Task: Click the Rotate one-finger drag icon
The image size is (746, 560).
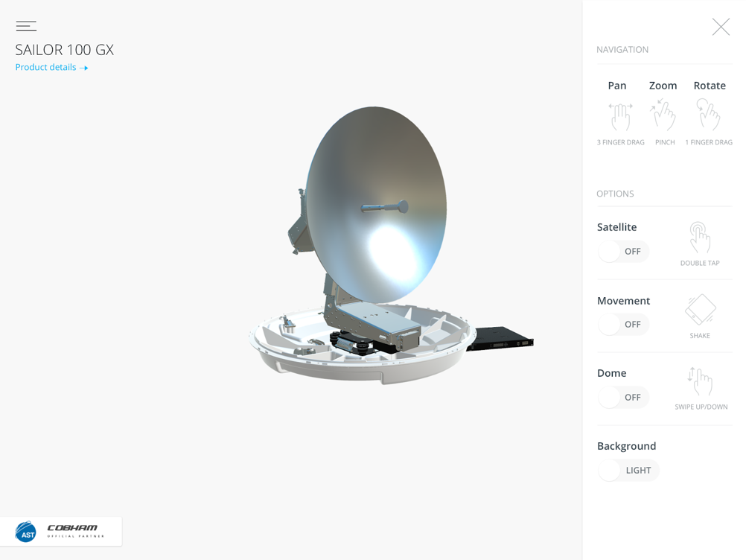Action: click(708, 115)
